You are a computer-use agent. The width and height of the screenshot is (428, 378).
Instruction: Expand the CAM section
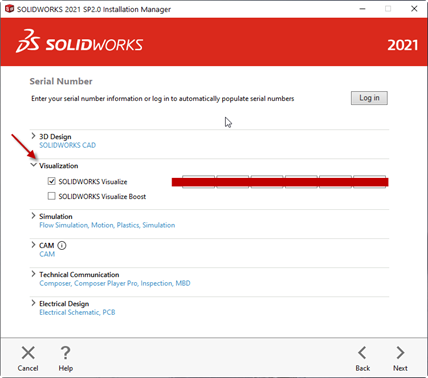(x=33, y=245)
